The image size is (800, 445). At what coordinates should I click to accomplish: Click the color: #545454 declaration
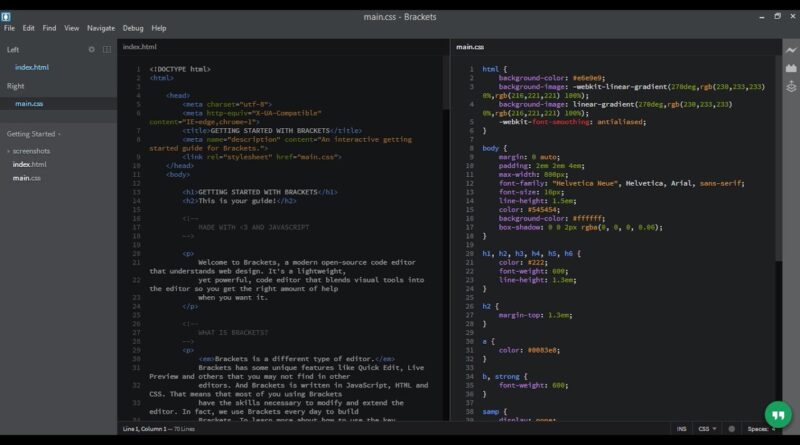point(529,210)
